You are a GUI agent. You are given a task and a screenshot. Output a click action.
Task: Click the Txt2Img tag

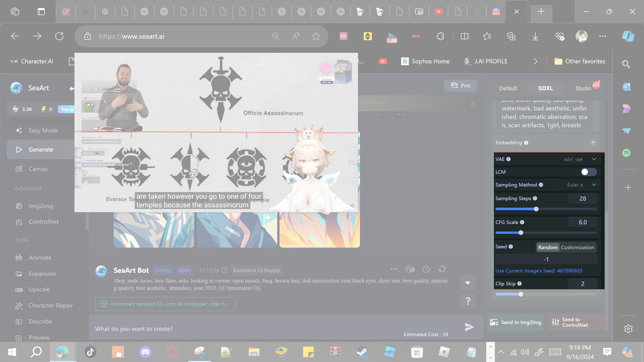point(163,270)
